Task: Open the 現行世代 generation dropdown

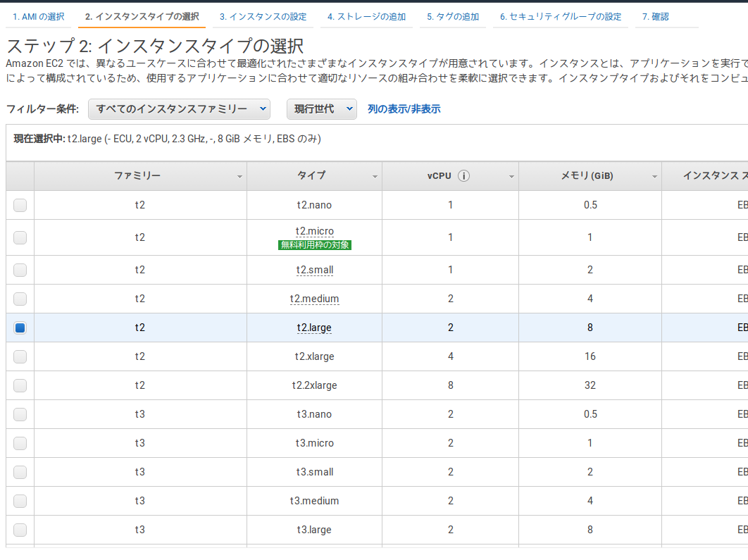Action: click(322, 109)
